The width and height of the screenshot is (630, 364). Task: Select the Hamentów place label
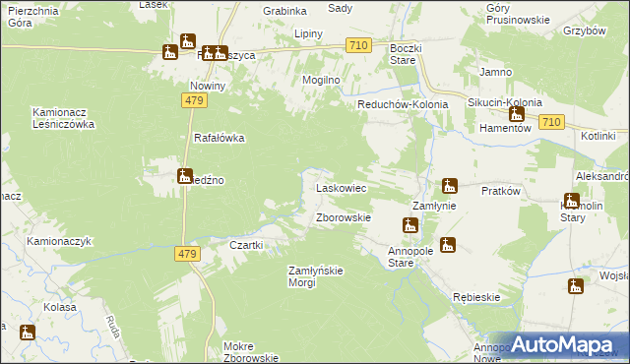505,128
